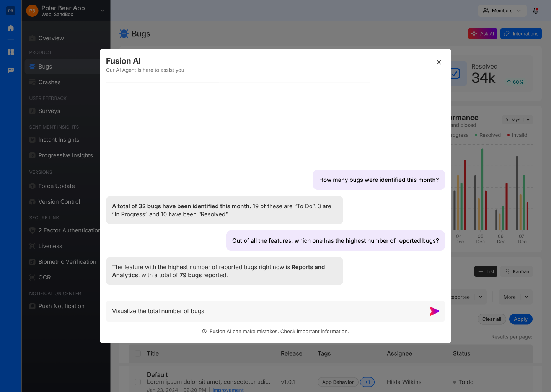Click the home icon in left rail
The width and height of the screenshot is (551, 392).
(11, 28)
